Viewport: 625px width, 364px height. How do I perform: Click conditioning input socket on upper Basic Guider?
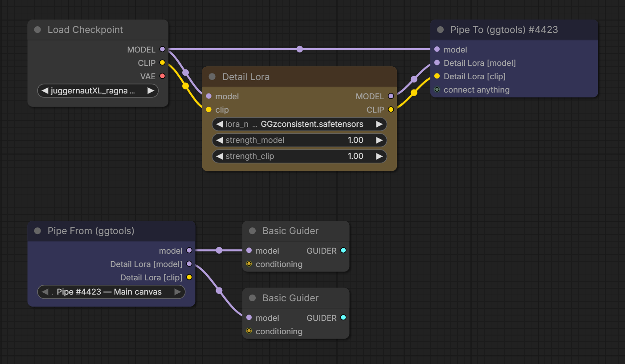[x=249, y=264]
